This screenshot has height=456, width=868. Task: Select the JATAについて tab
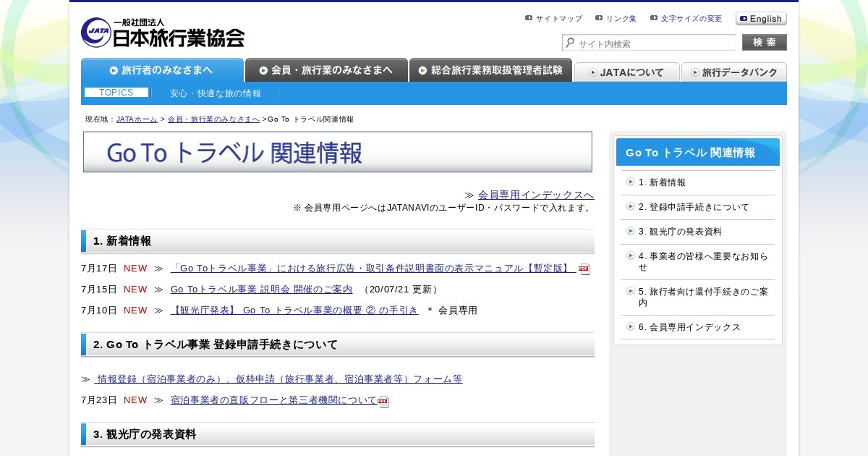coord(627,72)
